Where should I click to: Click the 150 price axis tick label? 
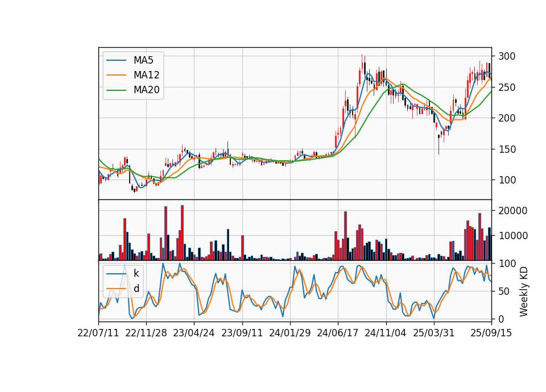pyautogui.click(x=507, y=149)
